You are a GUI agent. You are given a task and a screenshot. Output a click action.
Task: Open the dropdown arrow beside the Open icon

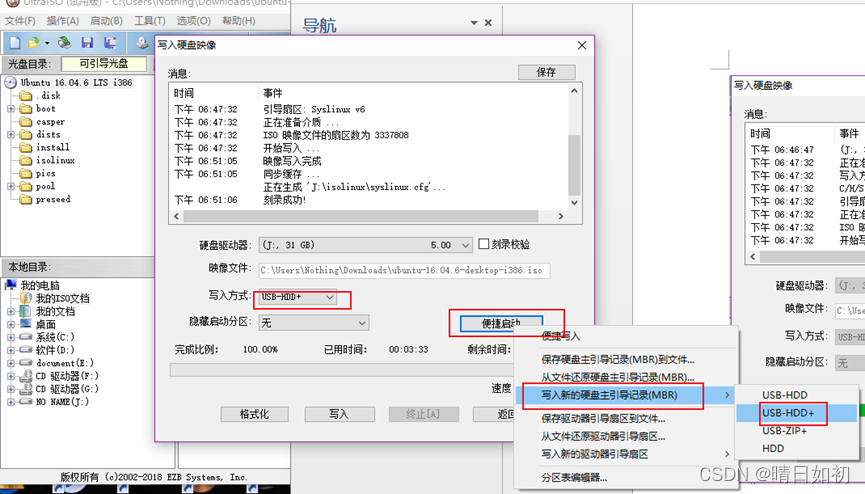tap(47, 43)
